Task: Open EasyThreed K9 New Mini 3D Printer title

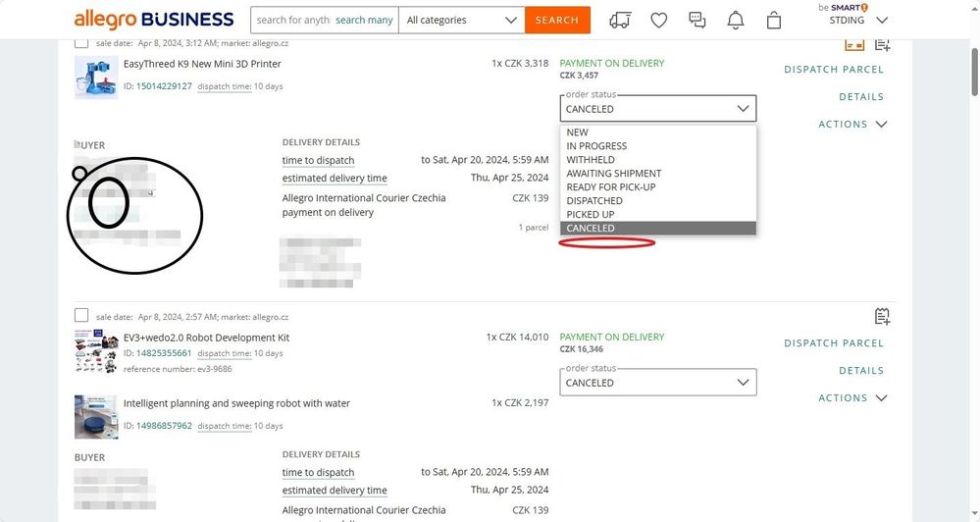Action: (x=202, y=64)
